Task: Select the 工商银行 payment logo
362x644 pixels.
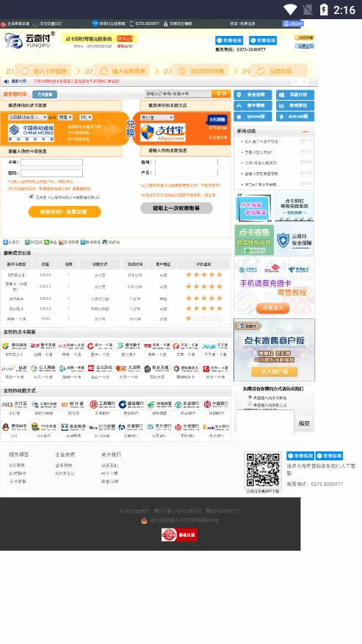Action: (103, 404)
